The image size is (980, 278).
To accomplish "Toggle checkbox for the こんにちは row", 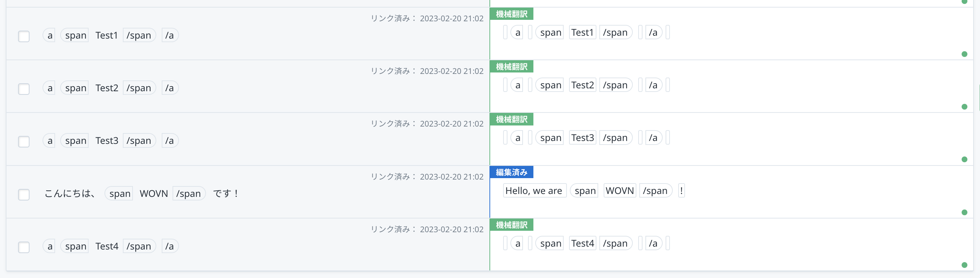I will pos(23,194).
